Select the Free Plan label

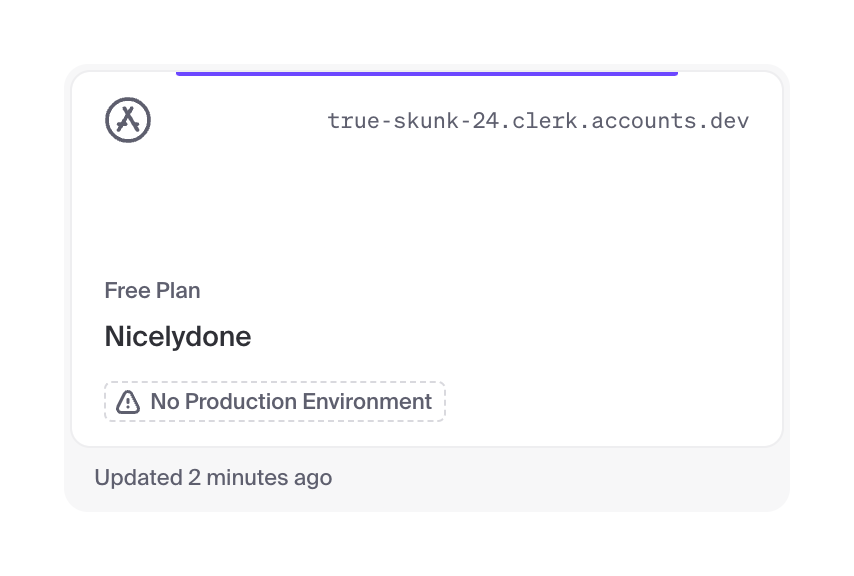coord(152,290)
